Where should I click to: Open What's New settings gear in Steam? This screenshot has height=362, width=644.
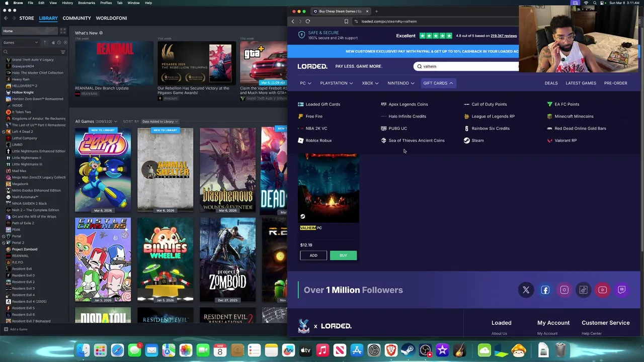pyautogui.click(x=101, y=33)
